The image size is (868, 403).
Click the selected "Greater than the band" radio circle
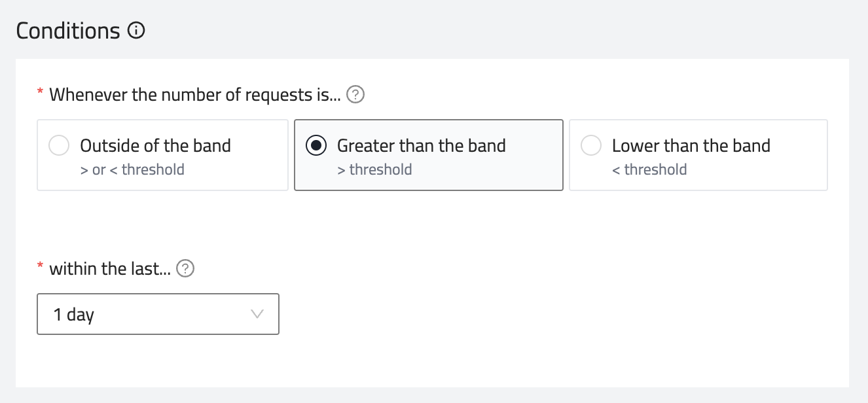click(x=316, y=146)
